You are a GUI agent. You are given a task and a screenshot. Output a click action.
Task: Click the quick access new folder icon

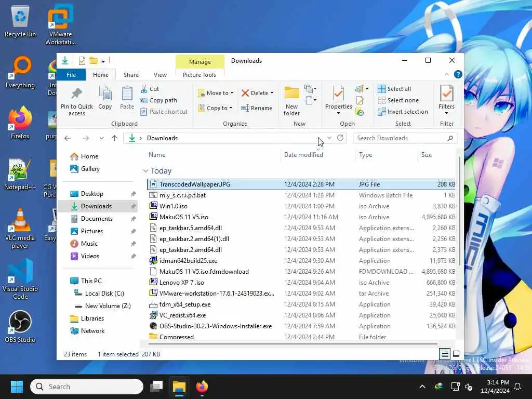coord(94,61)
